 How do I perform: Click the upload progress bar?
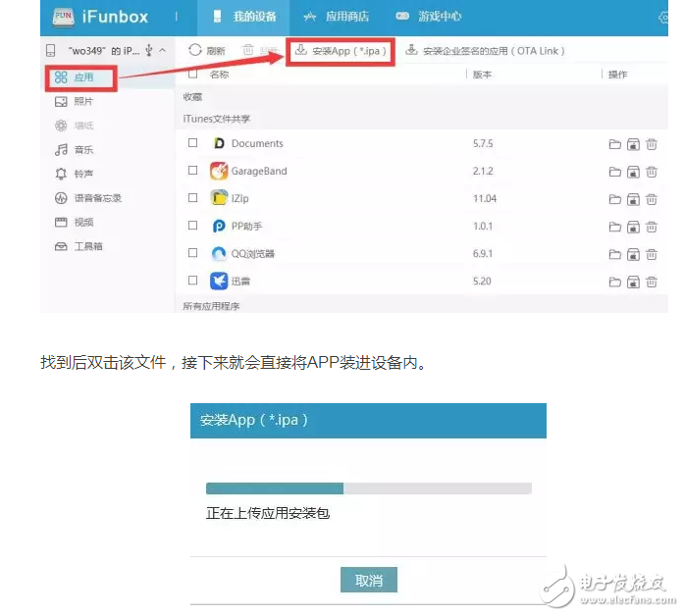pyautogui.click(x=369, y=488)
